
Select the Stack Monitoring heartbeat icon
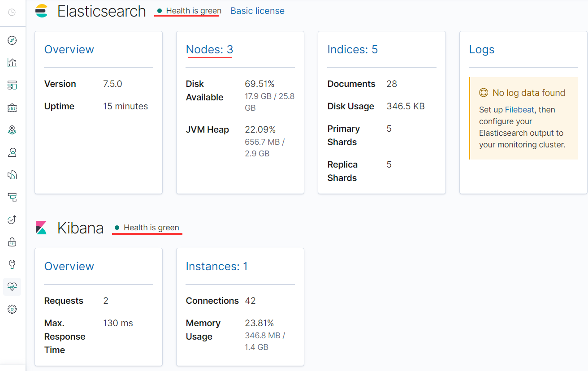coord(12,287)
